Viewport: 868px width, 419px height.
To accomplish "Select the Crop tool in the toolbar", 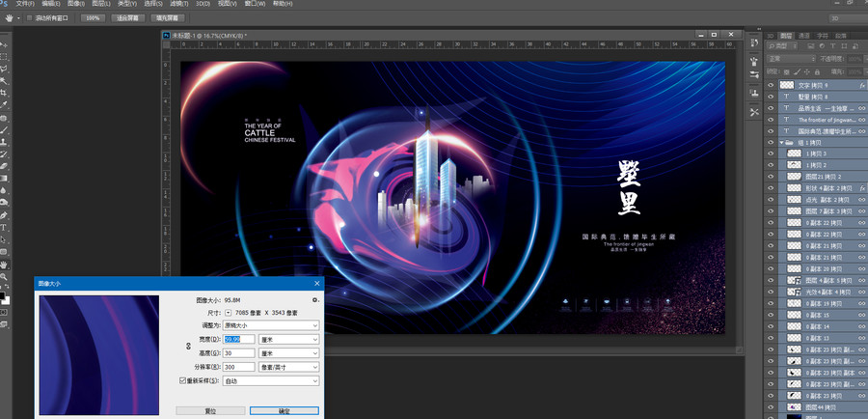I will (x=4, y=93).
